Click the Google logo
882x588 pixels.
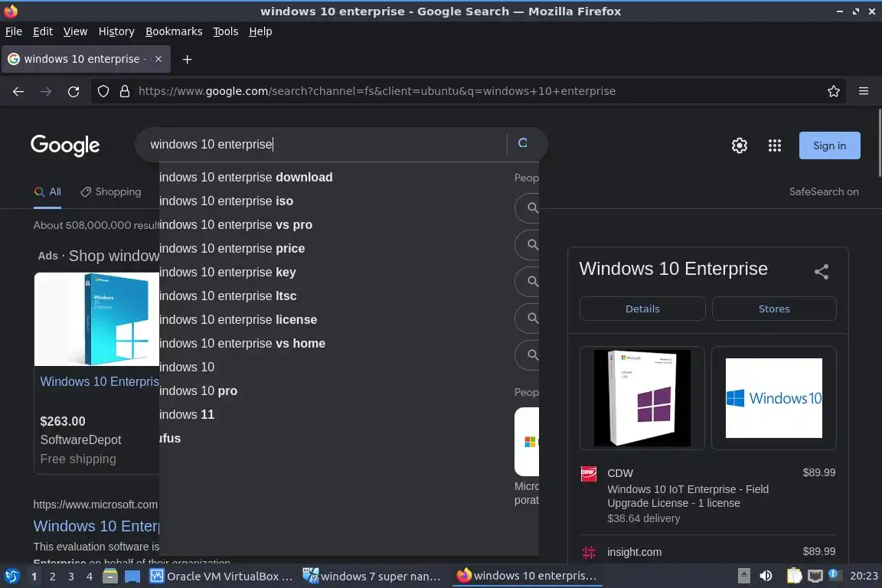pos(65,145)
